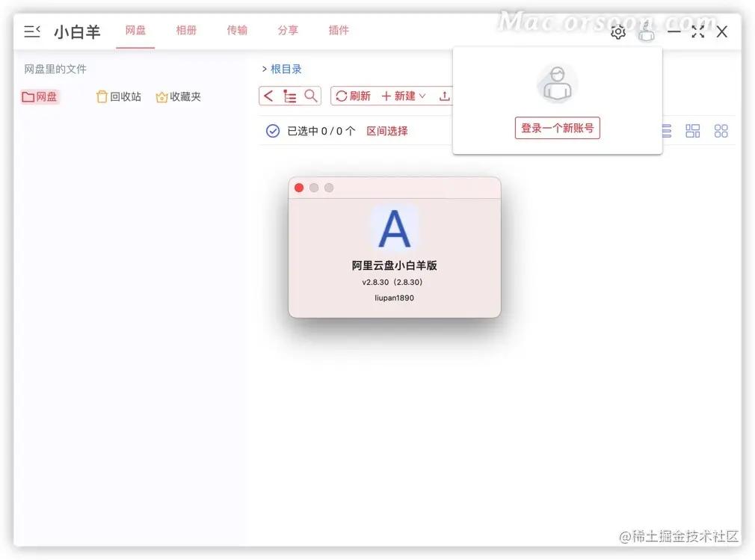Open the 插件 tab
This screenshot has height=560, width=755.
339,31
